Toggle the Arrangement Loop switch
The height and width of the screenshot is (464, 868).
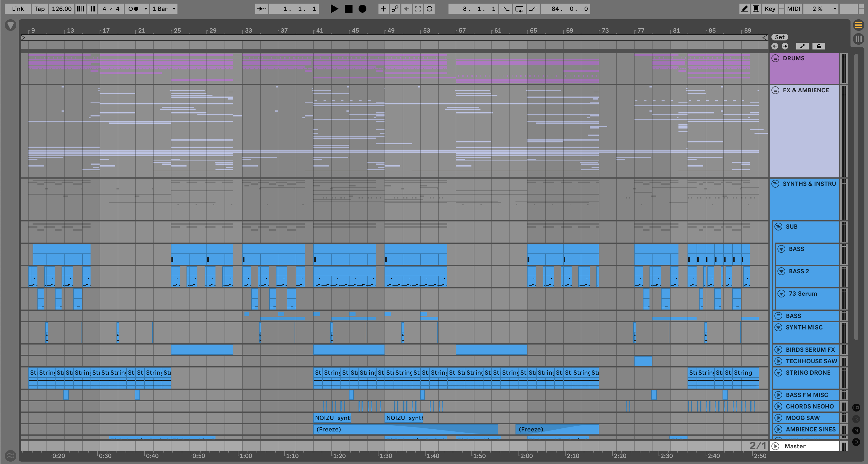coord(519,9)
